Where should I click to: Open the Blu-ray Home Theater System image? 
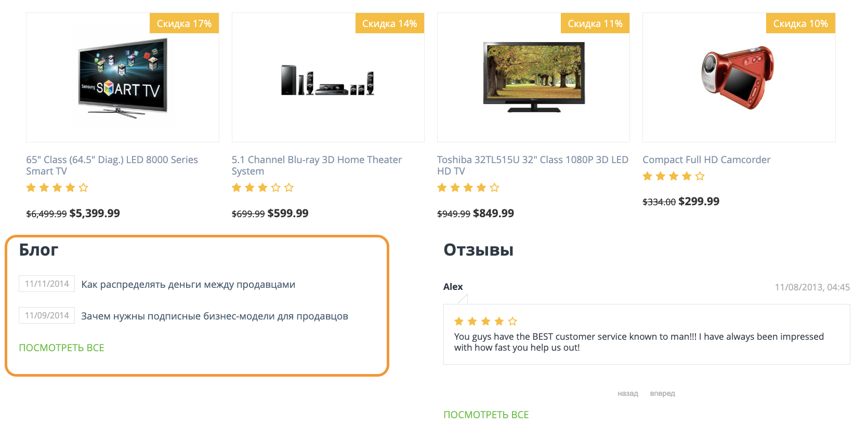pyautogui.click(x=328, y=81)
